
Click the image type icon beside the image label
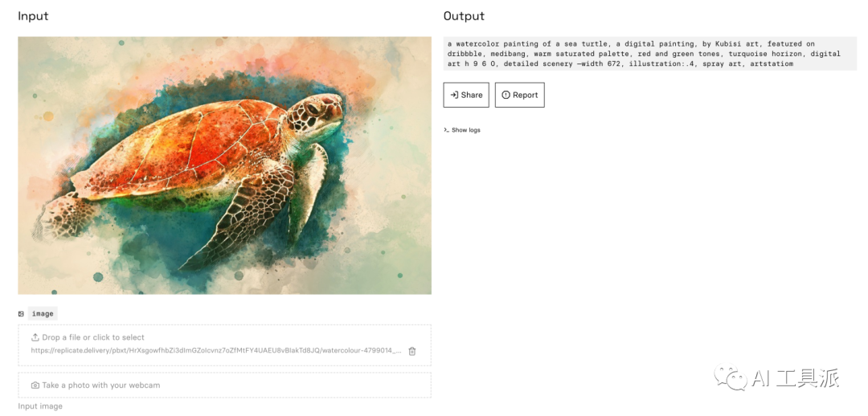[x=22, y=314]
